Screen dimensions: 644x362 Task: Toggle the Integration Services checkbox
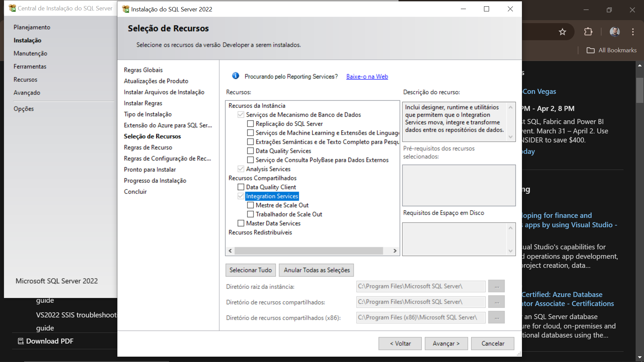click(x=241, y=196)
